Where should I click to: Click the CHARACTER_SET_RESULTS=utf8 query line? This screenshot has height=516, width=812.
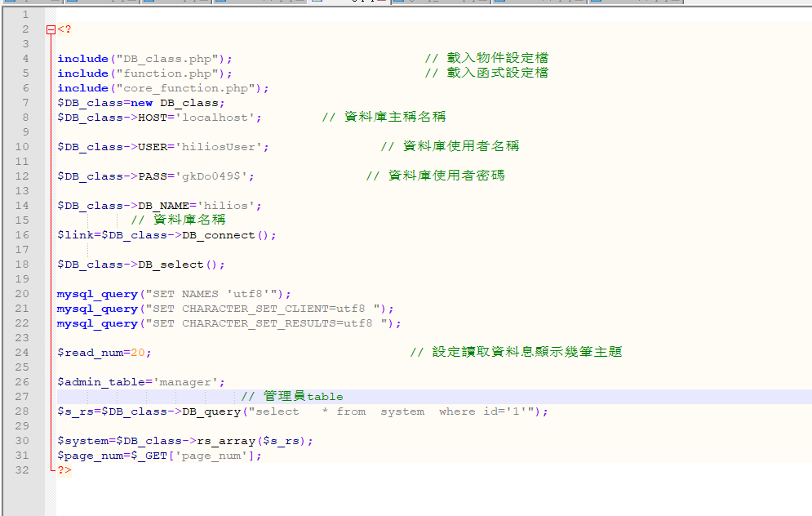coord(229,323)
